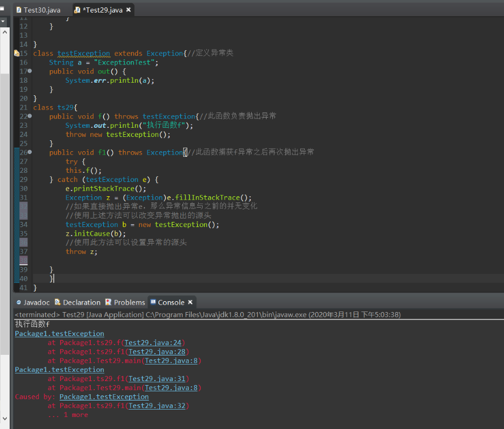This screenshot has width=504, height=429.
Task: Open the Javadoc tab
Action: [37, 302]
